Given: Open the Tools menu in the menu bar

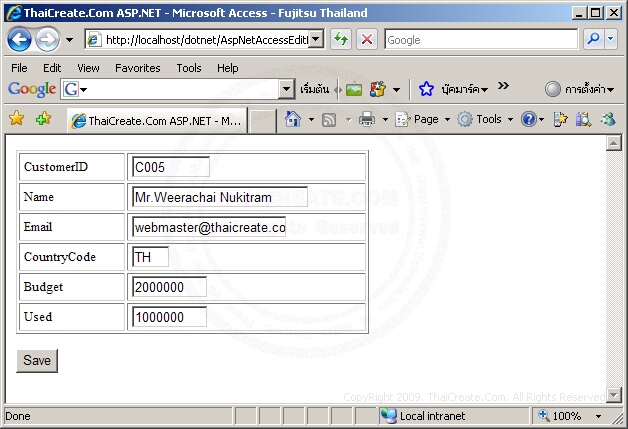Looking at the screenshot, I should (189, 68).
